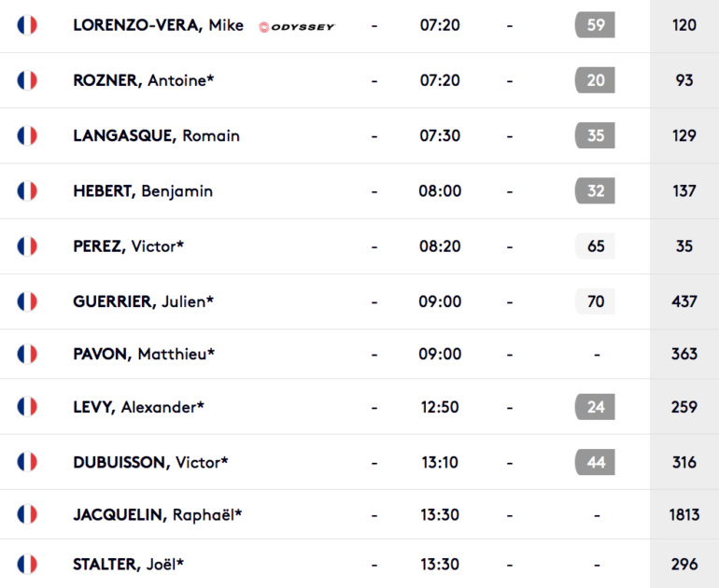The height and width of the screenshot is (588, 719).
Task: Select the PAVON, Matthieu row name
Action: coord(144,354)
